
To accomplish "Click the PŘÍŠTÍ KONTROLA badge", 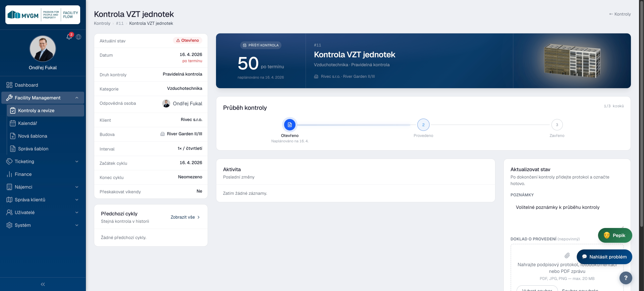I will coord(261,45).
